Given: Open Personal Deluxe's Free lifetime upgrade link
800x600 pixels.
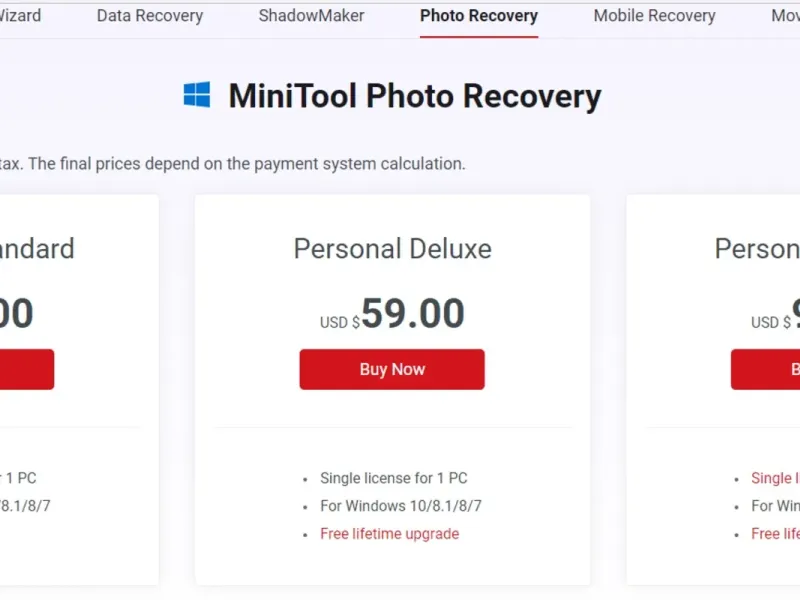Looking at the screenshot, I should (x=389, y=534).
